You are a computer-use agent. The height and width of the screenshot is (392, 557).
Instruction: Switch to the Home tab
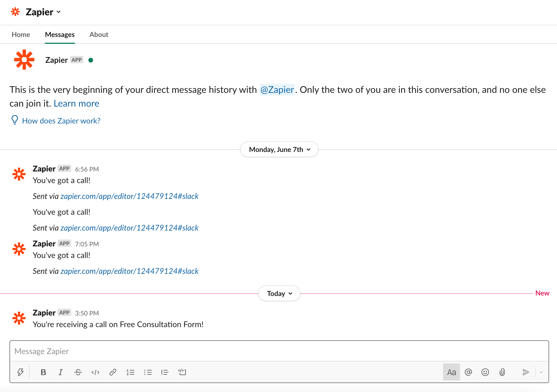tap(21, 35)
